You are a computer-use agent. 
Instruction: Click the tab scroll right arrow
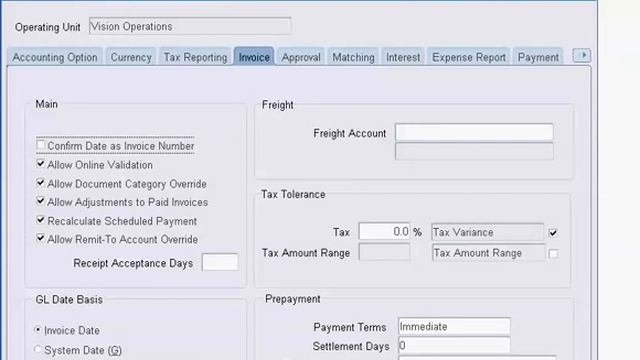tap(582, 55)
